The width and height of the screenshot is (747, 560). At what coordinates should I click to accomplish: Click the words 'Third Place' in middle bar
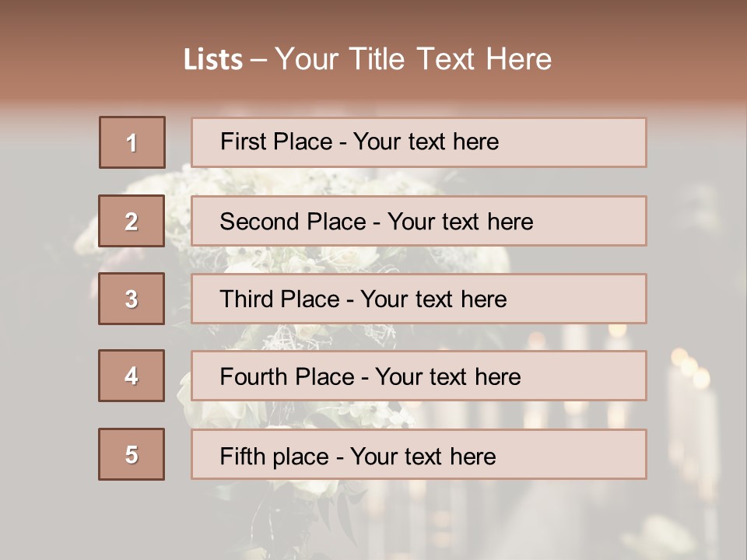[x=279, y=299]
